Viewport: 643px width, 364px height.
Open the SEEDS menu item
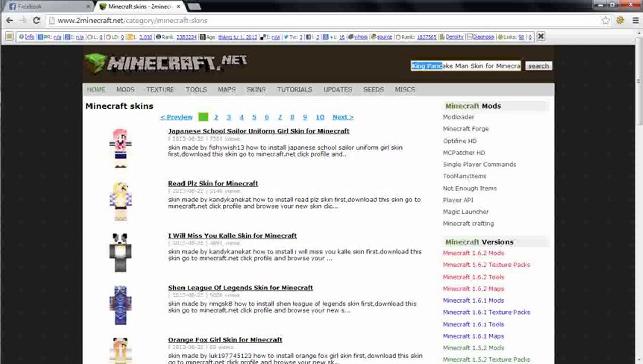374,89
